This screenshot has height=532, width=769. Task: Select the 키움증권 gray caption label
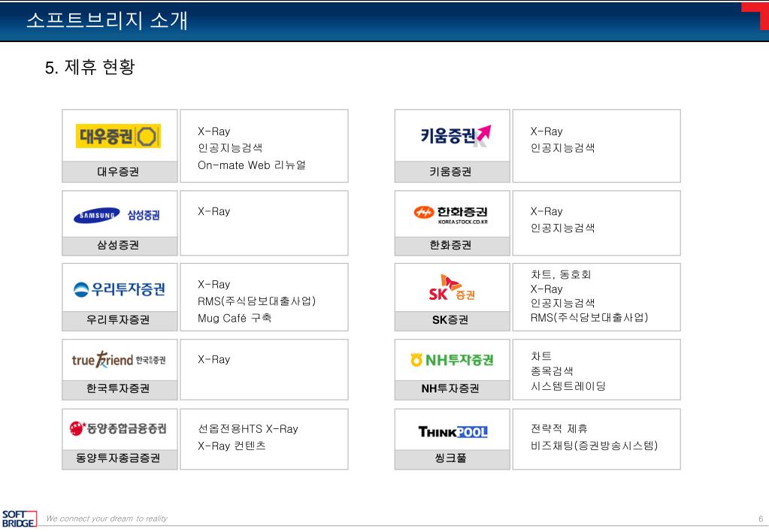453,171
